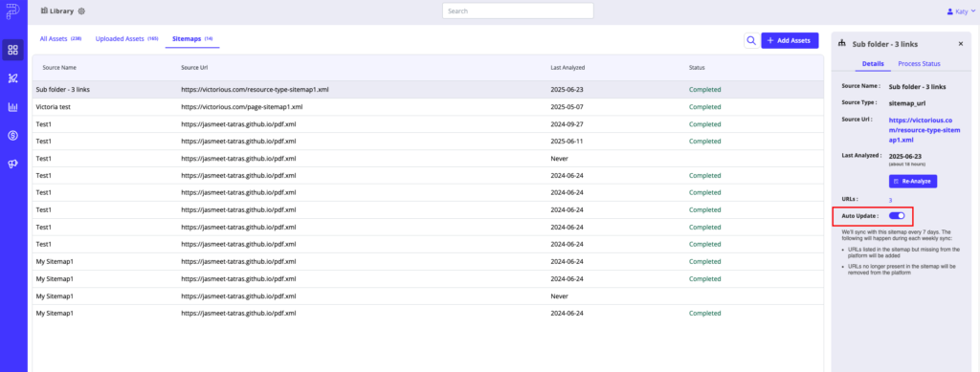980x372 pixels.
Task: Click Completed status of Sub folder row
Action: click(705, 89)
